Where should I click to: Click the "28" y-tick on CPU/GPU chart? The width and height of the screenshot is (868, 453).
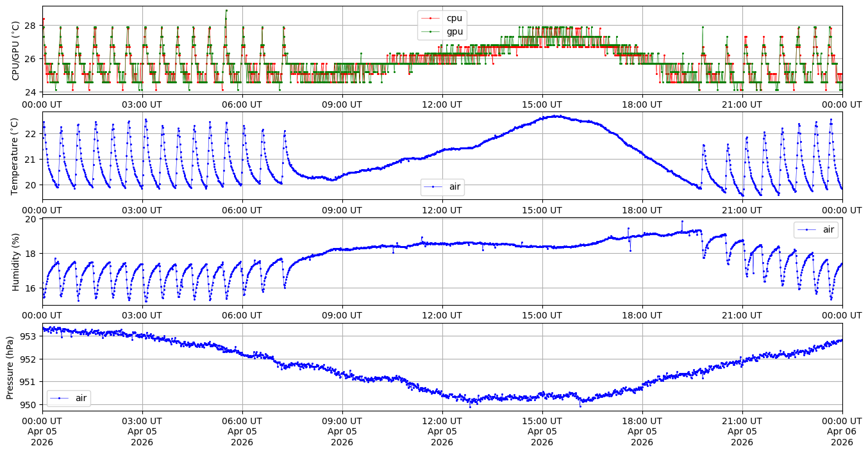click(30, 26)
